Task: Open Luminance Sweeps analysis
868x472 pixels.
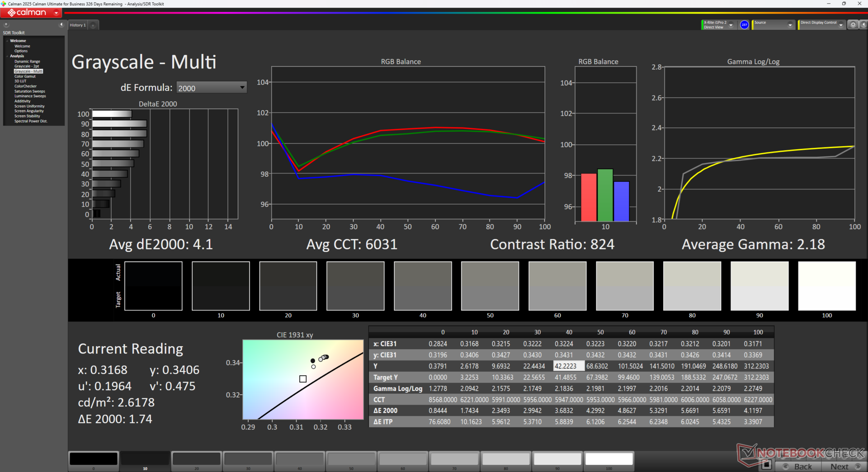Action: pos(30,96)
